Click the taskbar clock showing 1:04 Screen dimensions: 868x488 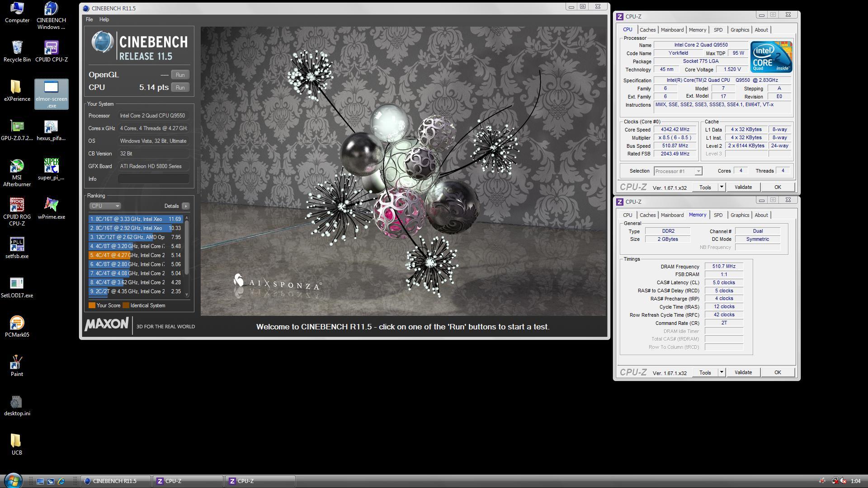(855, 481)
